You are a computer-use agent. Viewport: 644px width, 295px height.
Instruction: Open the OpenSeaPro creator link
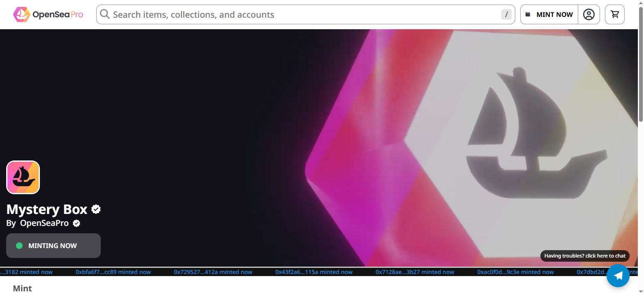(44, 223)
